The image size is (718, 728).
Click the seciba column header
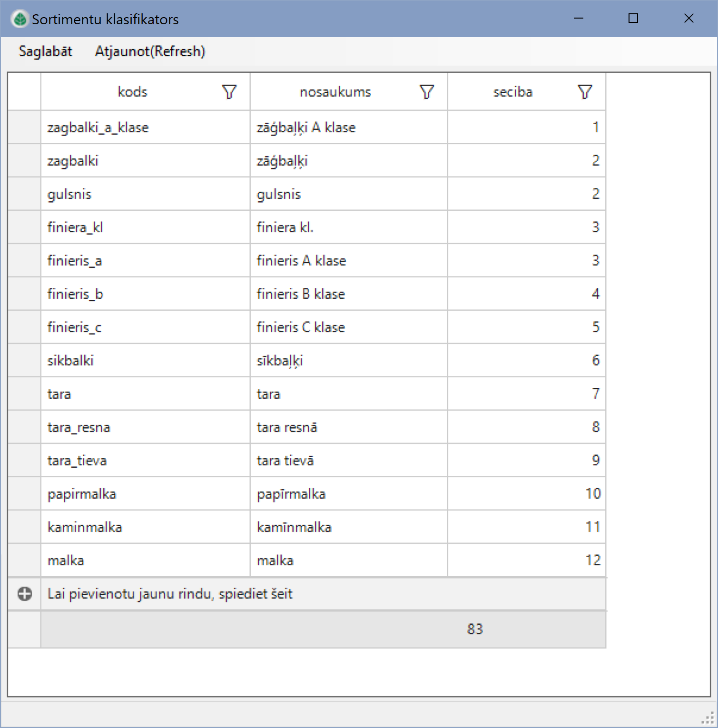tap(513, 92)
